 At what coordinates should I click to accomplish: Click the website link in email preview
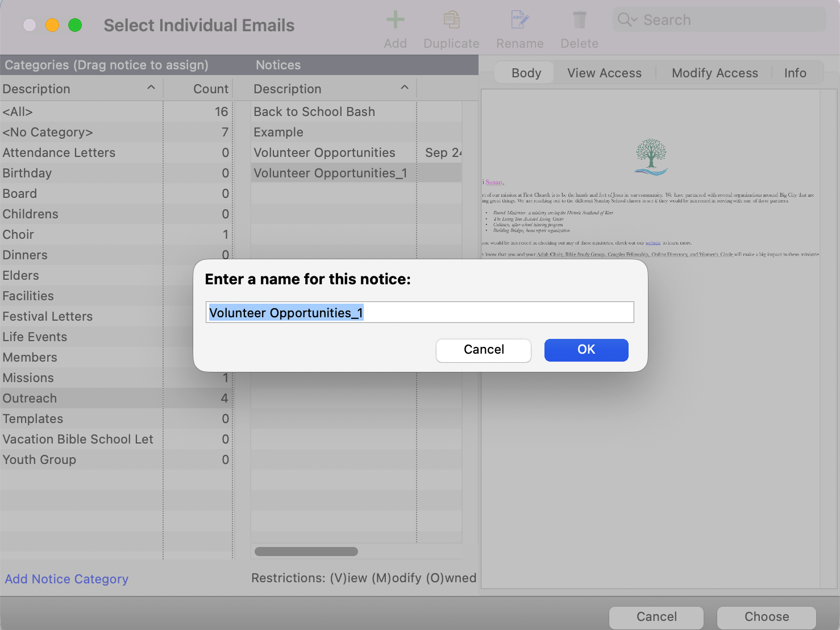click(652, 243)
